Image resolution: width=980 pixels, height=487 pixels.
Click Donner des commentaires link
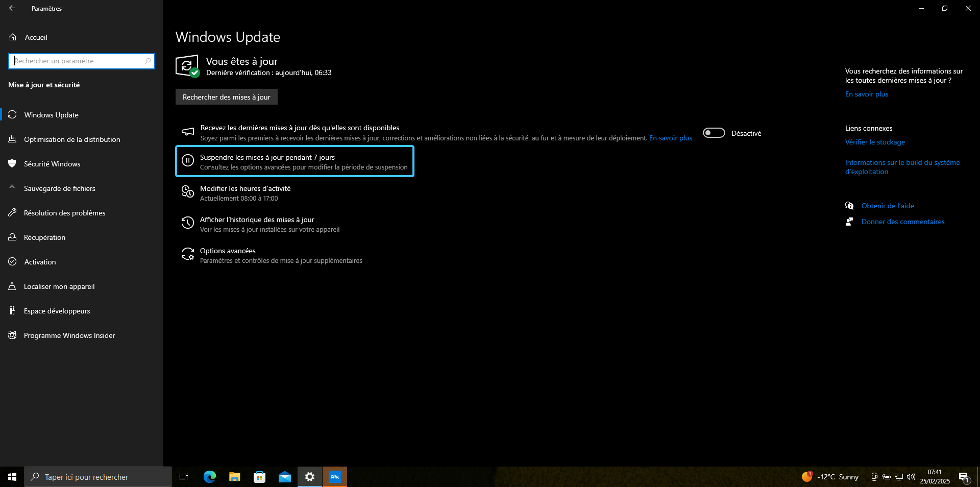click(x=903, y=222)
